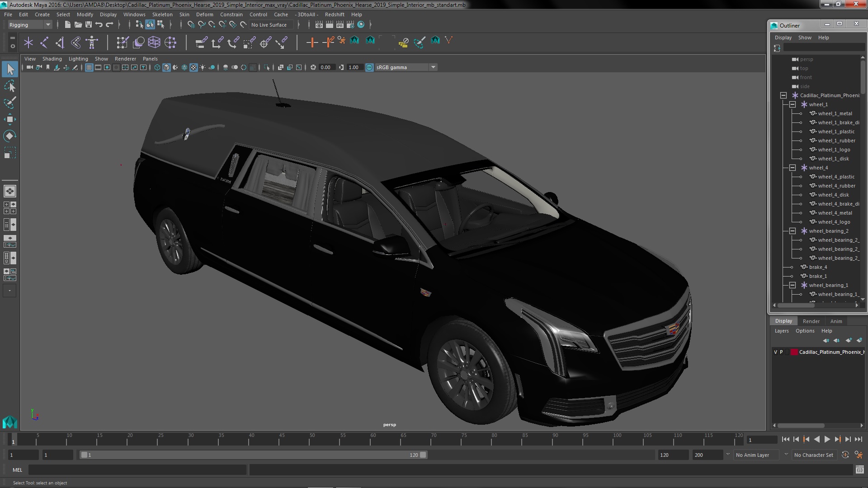
Task: Click the Skin menu bar item
Action: (x=185, y=14)
